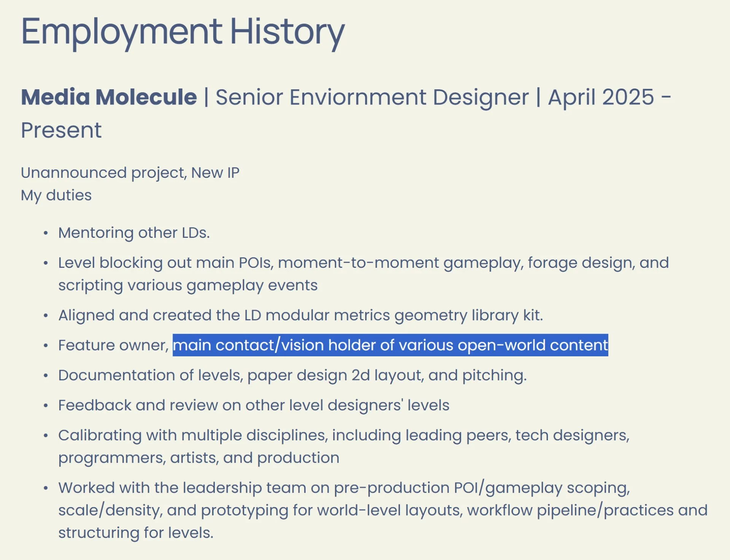The width and height of the screenshot is (730, 560).
Task: Click the structuring for levels line
Action: pyautogui.click(x=136, y=533)
